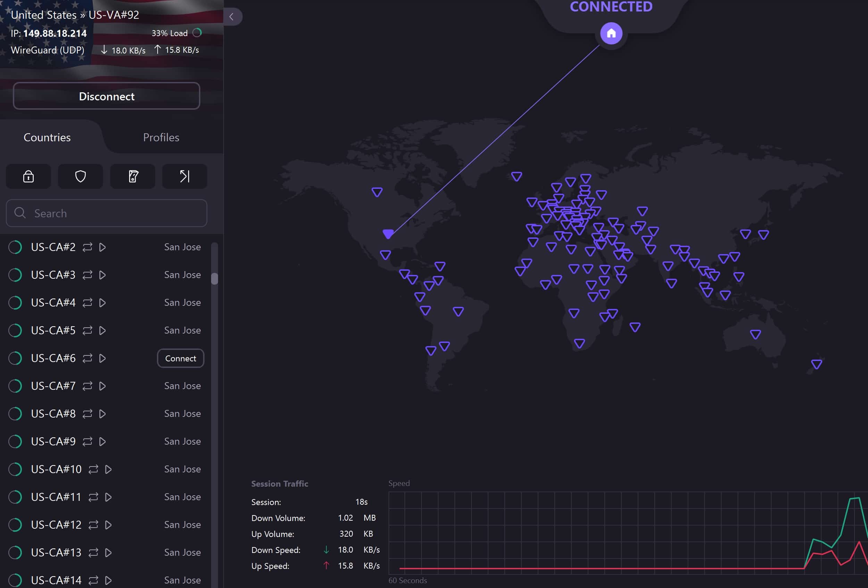Click the Mexico server marker on the map
The height and width of the screenshot is (588, 868).
click(x=385, y=255)
